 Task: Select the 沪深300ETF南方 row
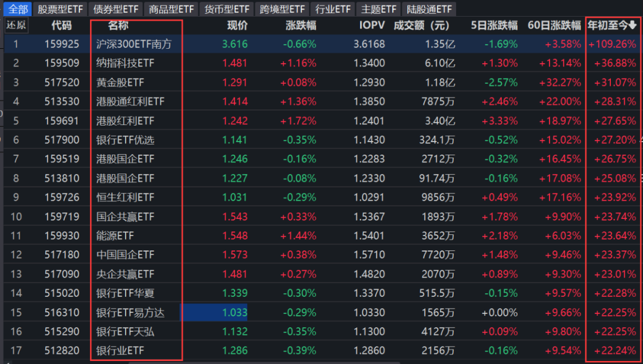tap(134, 44)
